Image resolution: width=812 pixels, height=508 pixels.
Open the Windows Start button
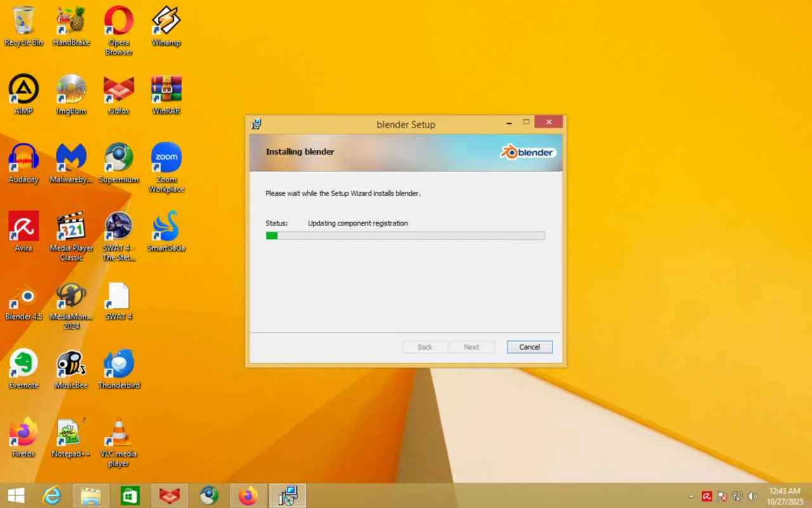(16, 496)
